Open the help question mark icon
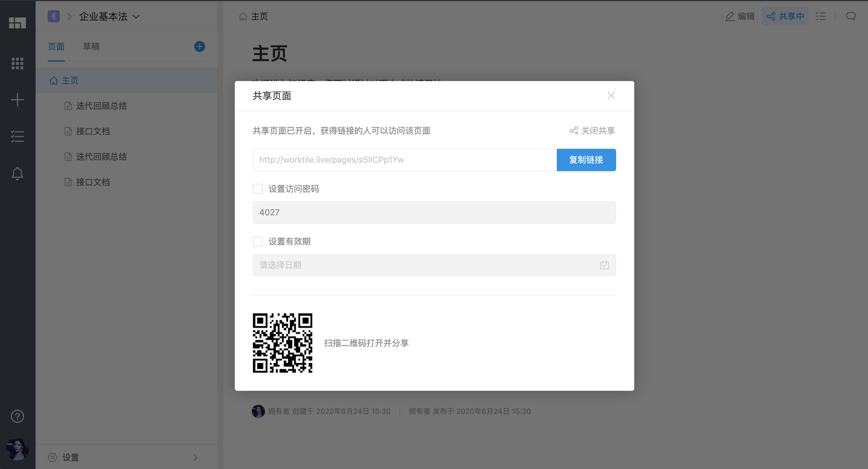Viewport: 868px width, 469px height. pos(17,417)
